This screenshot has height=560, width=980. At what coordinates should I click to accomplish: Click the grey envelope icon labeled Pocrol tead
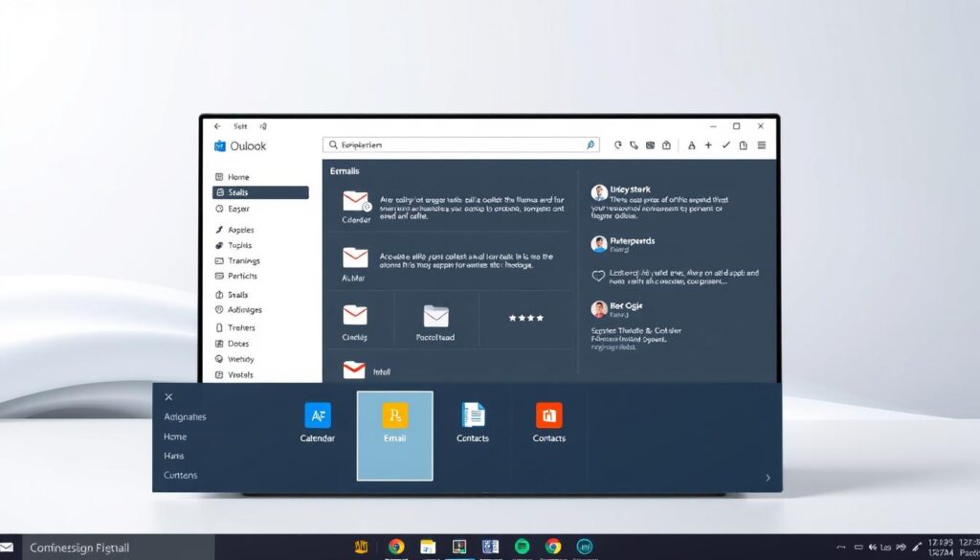pyautogui.click(x=435, y=316)
